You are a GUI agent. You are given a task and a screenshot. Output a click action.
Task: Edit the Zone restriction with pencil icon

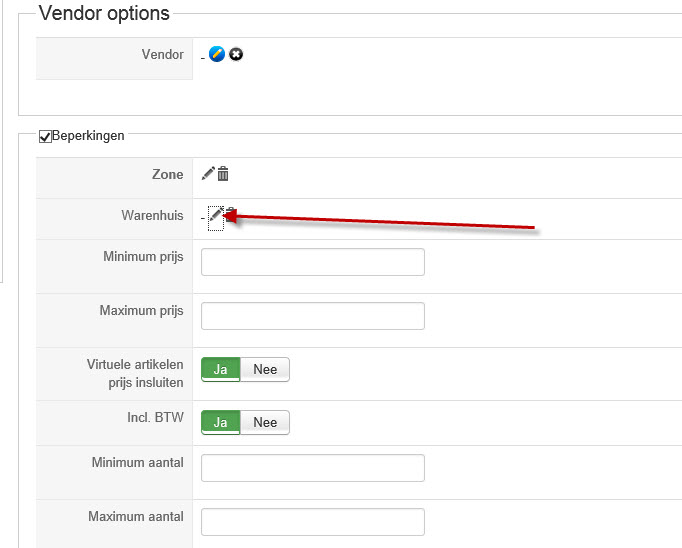208,174
